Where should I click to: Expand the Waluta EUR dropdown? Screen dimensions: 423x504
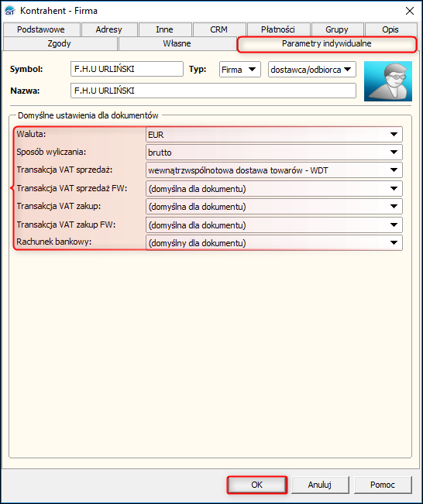274,135
